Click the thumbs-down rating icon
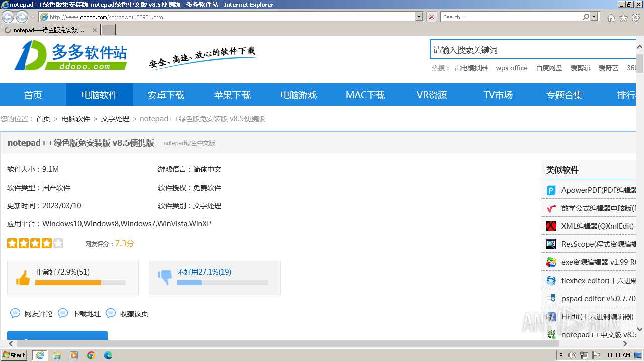644x362 pixels. tap(165, 278)
